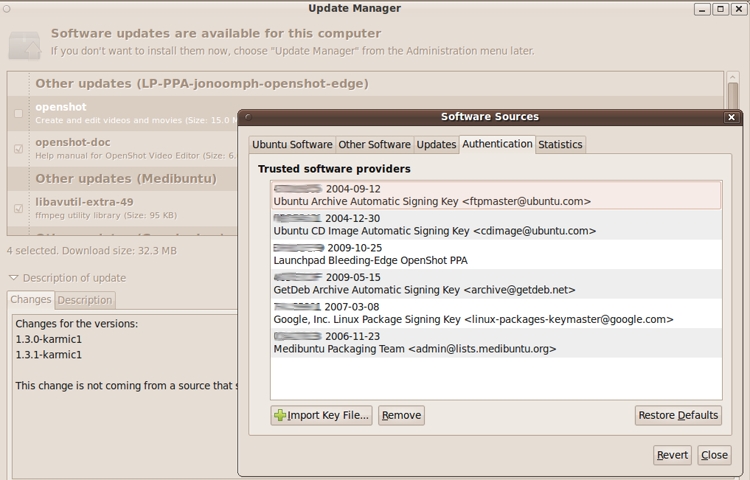The image size is (750, 480).
Task: Select Launchpad Bleeding-Edge OpenShot PPA key
Action: 496,254
